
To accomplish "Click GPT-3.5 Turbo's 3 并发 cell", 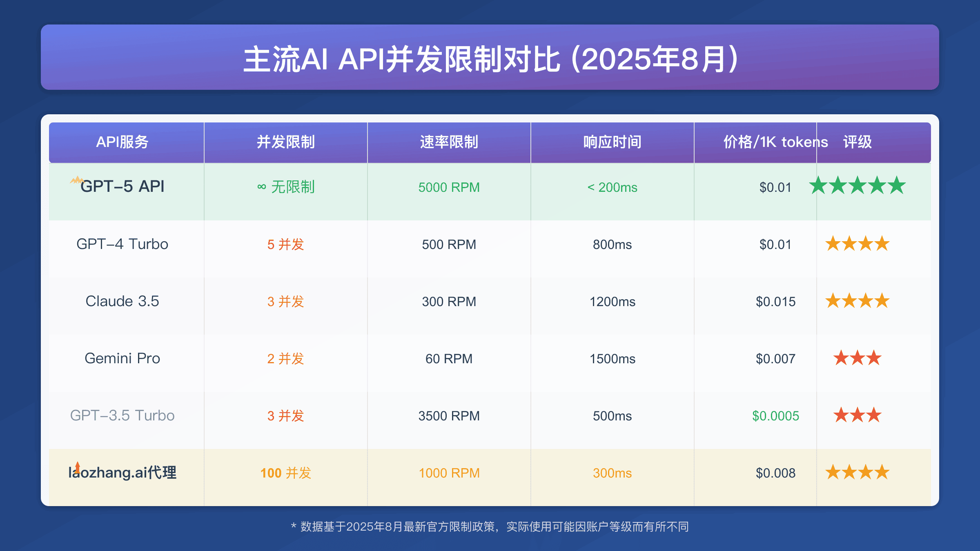I will click(x=285, y=416).
